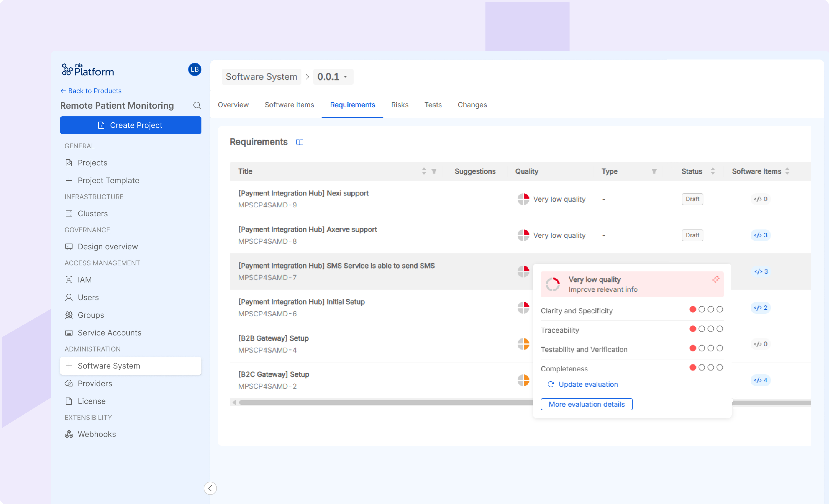Click the Mia Platform logo

click(88, 70)
